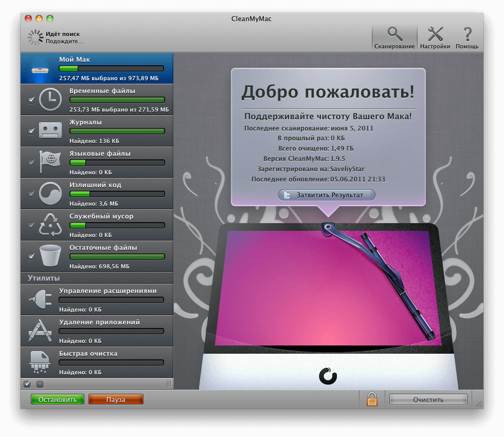Click the deselect-all empty box below sidebar
Image resolution: width=504 pixels, height=437 pixels.
tap(40, 384)
